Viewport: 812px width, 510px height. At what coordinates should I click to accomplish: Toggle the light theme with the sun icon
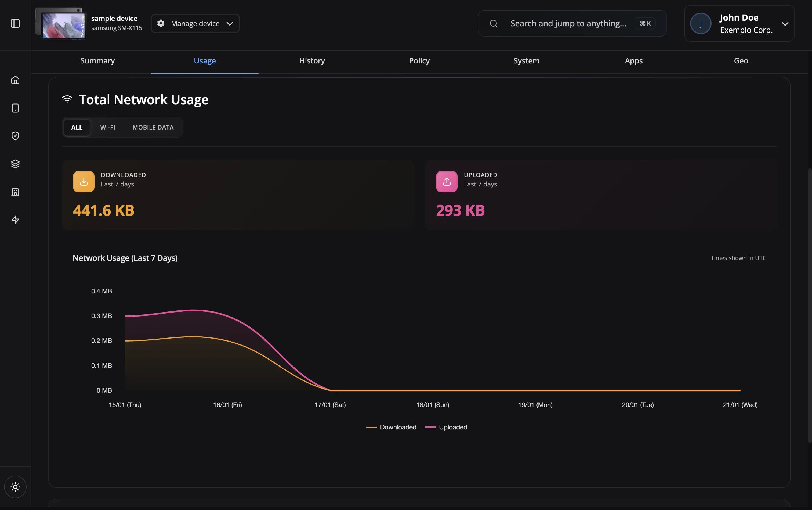(15, 486)
